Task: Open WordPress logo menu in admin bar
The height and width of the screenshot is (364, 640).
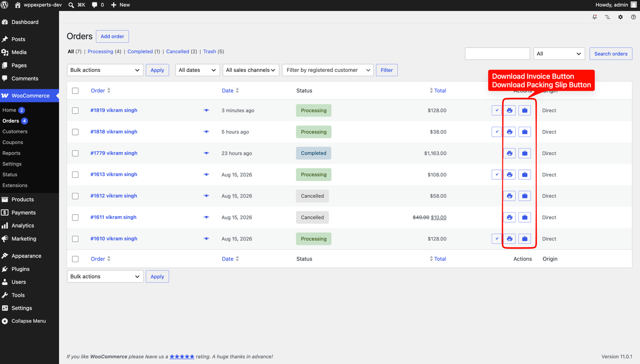Action: click(5, 5)
